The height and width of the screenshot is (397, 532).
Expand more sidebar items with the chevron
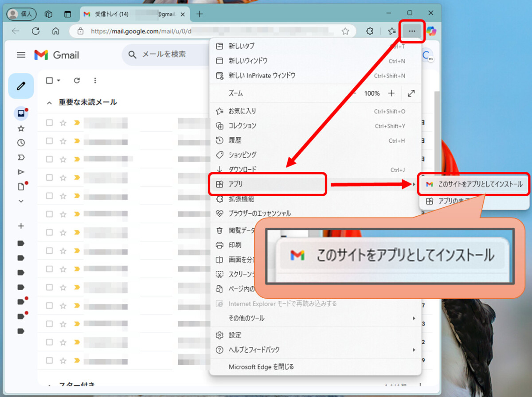[21, 201]
